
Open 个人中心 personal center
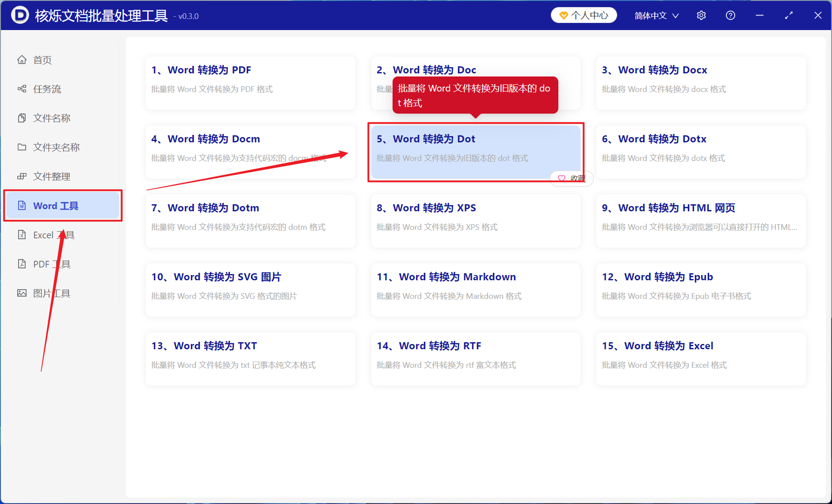[584, 15]
